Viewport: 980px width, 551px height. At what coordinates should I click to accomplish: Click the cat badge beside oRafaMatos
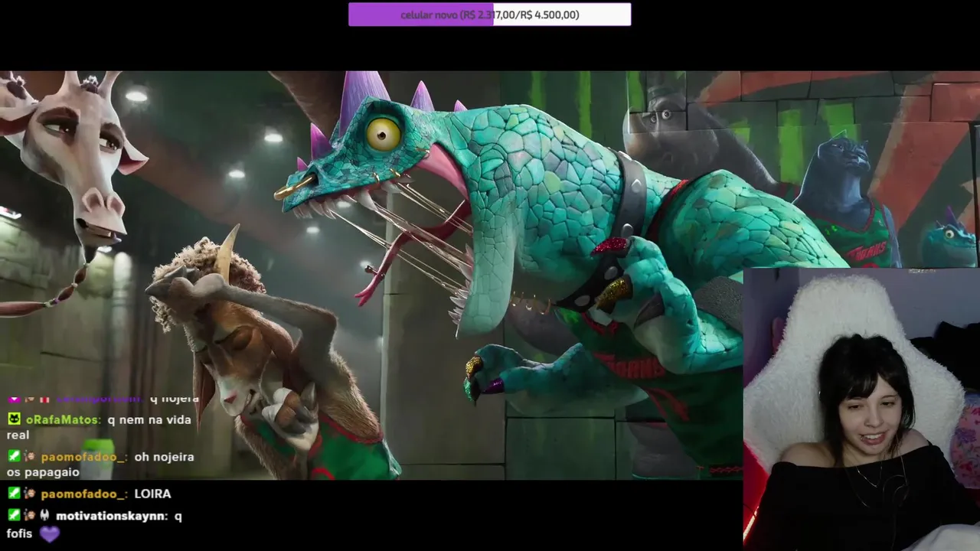tap(15, 419)
